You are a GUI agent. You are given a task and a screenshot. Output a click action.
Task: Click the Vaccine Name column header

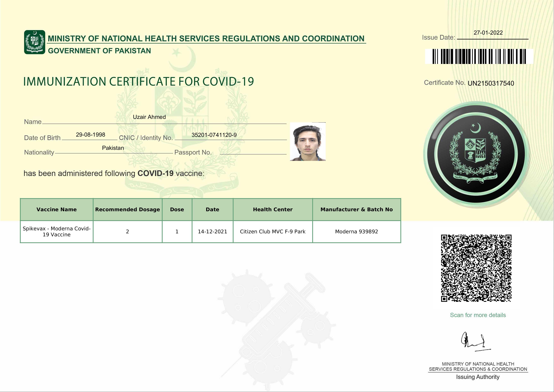[57, 209]
